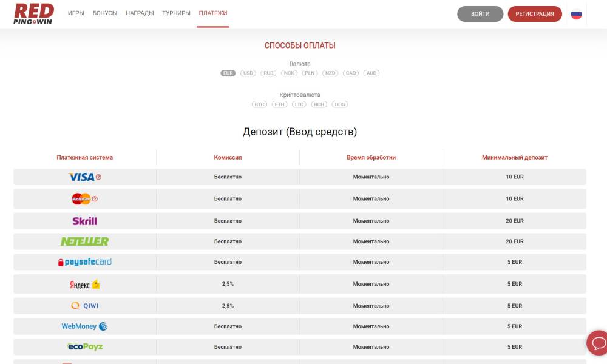Open the НАГРАДЫ menu item
Screen dimensions: 607x364
coord(140,13)
